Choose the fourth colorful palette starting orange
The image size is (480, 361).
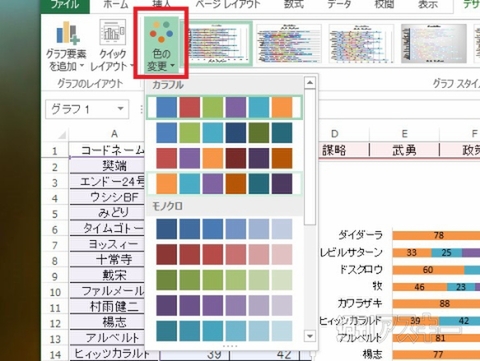tap(224, 183)
